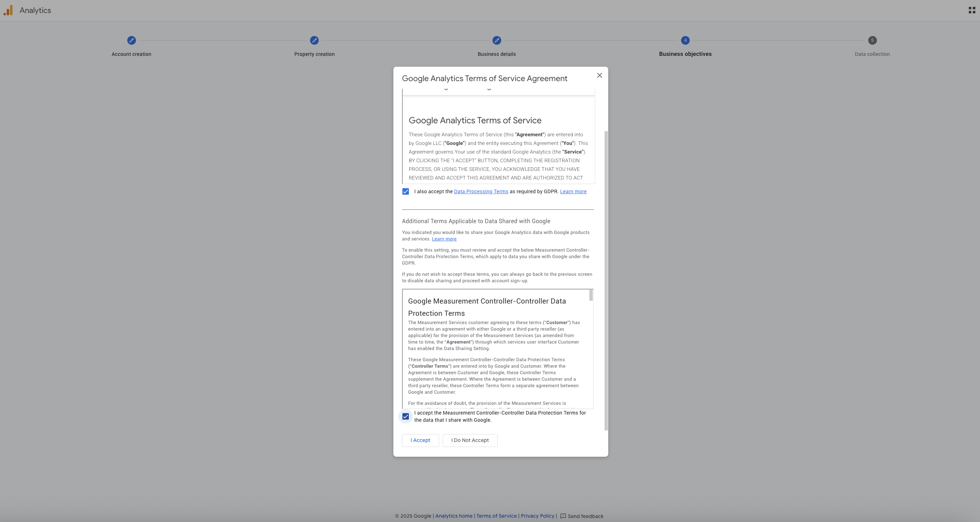The height and width of the screenshot is (522, 980).
Task: Uncheck the Measurement Controller-Controller terms checkbox
Action: [x=406, y=416]
